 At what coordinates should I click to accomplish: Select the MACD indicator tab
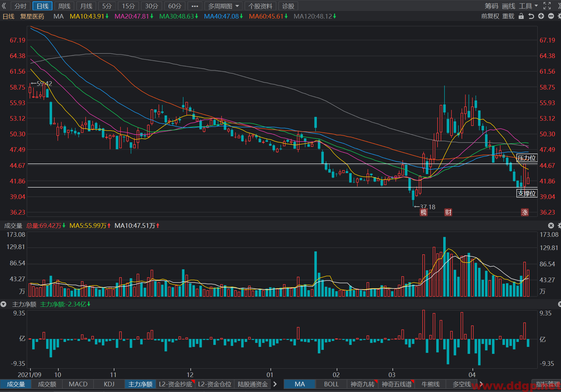pos(78,384)
